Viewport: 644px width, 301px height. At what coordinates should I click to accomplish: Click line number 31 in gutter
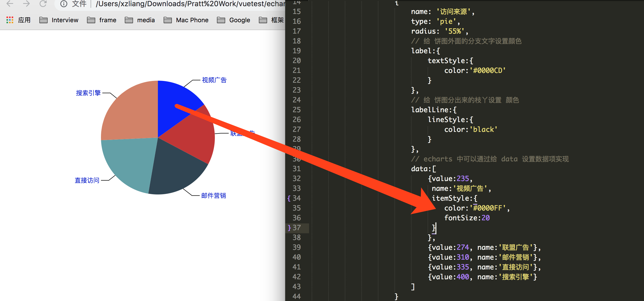(297, 169)
